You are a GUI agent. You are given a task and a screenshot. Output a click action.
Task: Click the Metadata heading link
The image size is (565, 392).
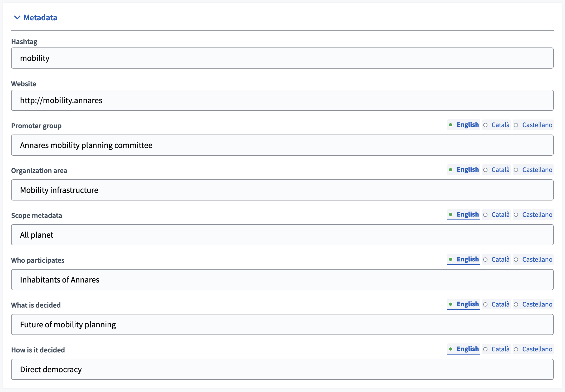point(40,17)
